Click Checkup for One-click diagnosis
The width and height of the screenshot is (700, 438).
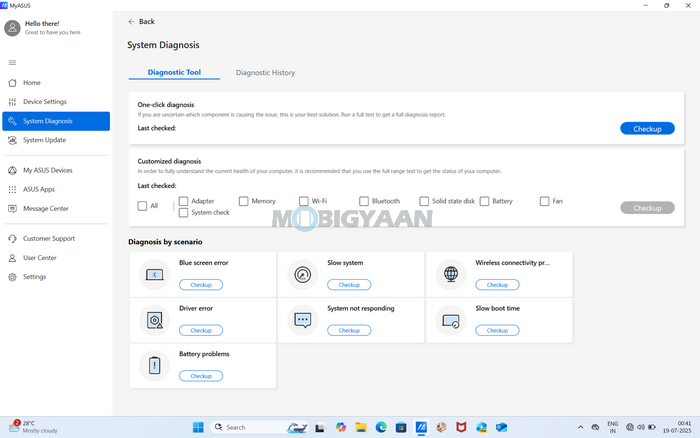click(647, 129)
